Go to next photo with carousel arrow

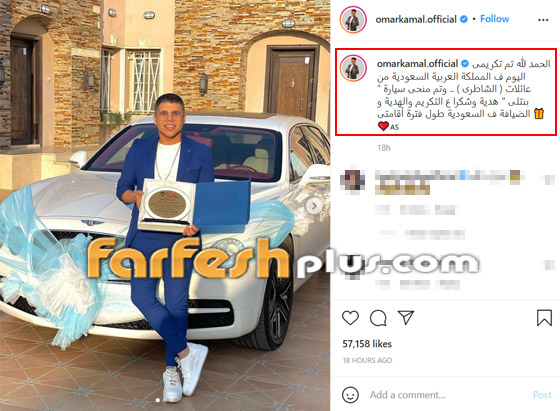point(314,206)
